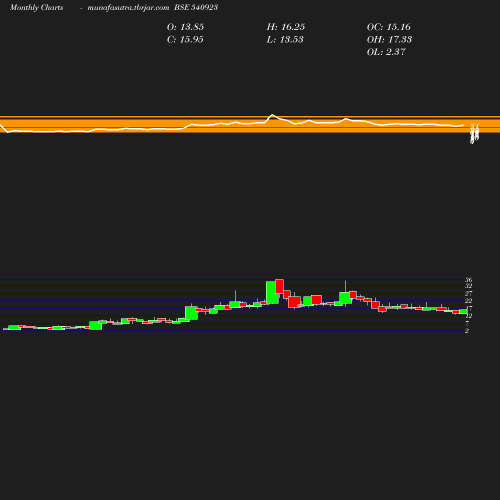This screenshot has width=500, height=500.
Task: Click the "BSE 540923" symbol text
Action: (x=196, y=7)
